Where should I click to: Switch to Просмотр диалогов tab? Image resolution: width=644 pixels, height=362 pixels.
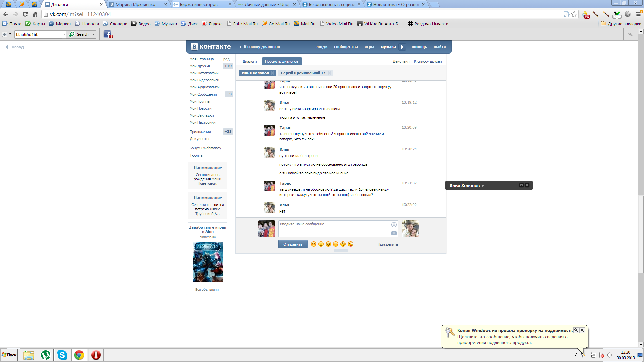pyautogui.click(x=282, y=61)
